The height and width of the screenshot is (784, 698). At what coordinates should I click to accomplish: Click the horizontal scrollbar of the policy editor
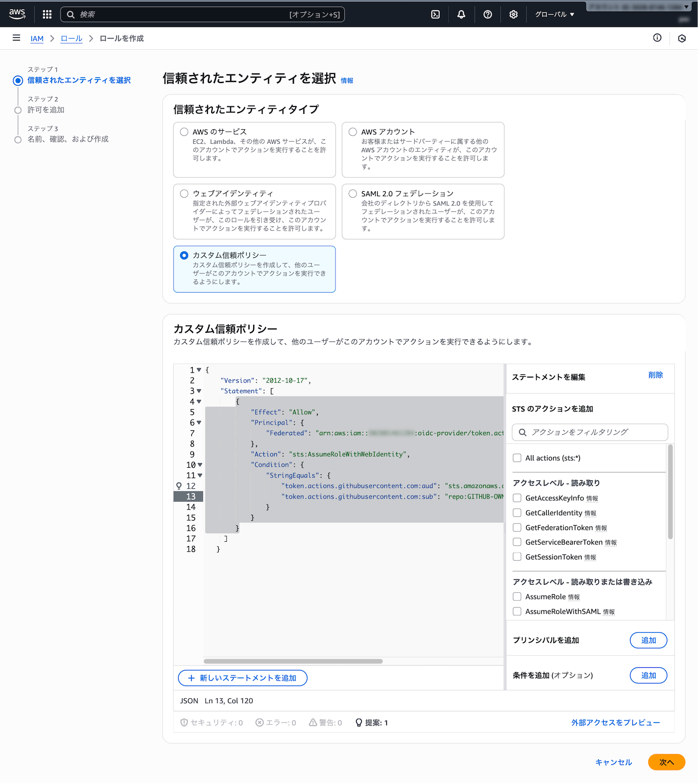[x=293, y=661]
